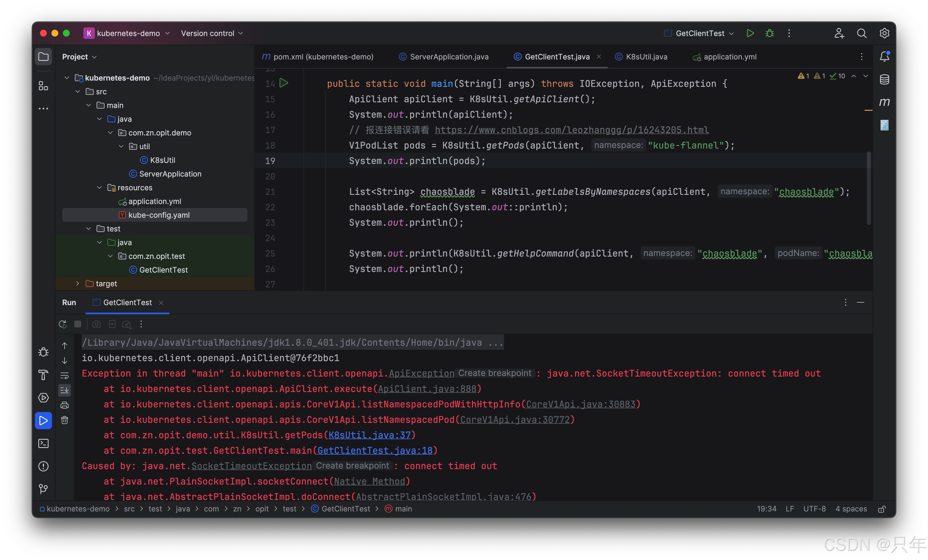Click the cnblogs URL in the comment

[x=571, y=130]
